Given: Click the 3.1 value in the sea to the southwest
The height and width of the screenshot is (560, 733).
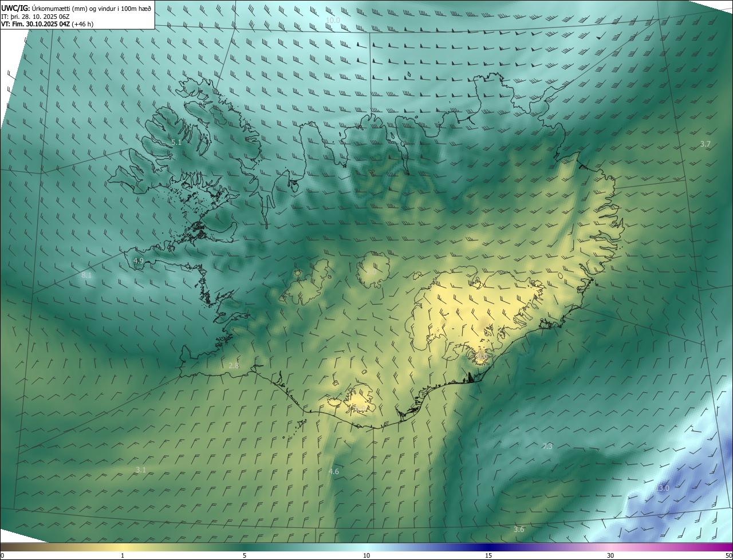Looking at the screenshot, I should tap(141, 470).
